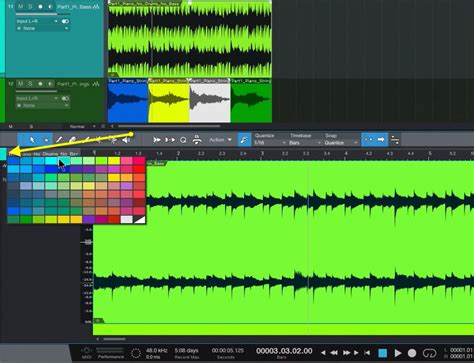
Task: Click the Rewind button in transport
Action: [334, 353]
